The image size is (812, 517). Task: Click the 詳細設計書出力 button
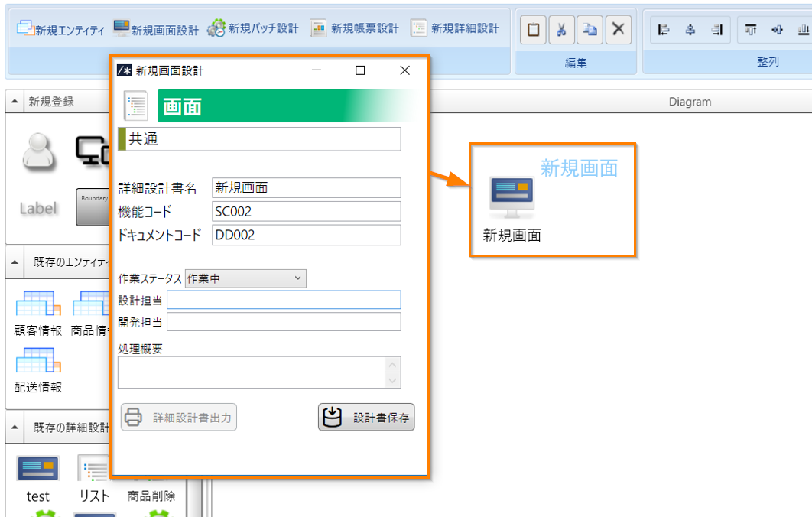point(179,418)
